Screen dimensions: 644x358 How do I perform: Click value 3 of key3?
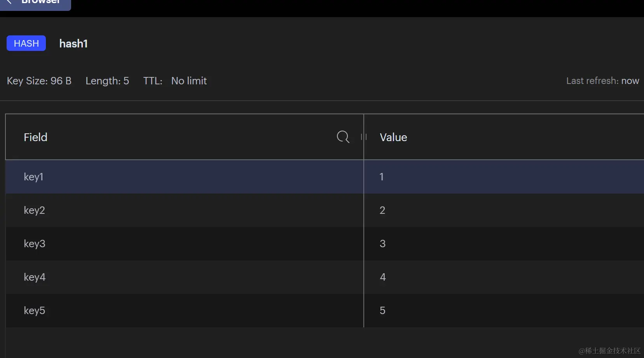tap(382, 244)
